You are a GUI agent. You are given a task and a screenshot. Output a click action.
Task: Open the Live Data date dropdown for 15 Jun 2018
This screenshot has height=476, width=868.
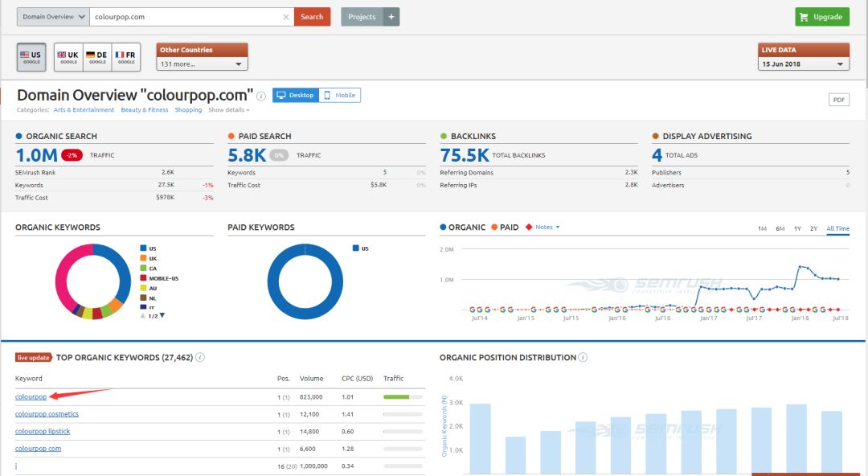pyautogui.click(x=803, y=64)
